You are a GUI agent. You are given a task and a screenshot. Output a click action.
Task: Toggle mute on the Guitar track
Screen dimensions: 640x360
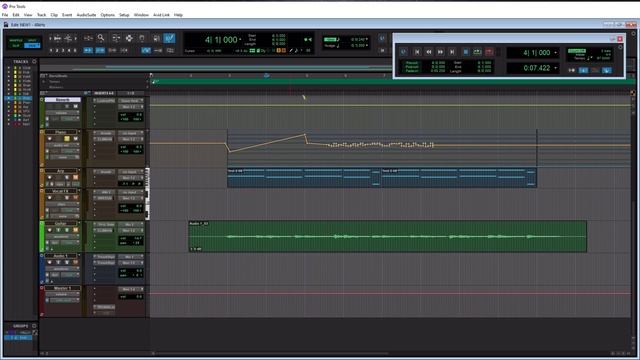(76, 230)
